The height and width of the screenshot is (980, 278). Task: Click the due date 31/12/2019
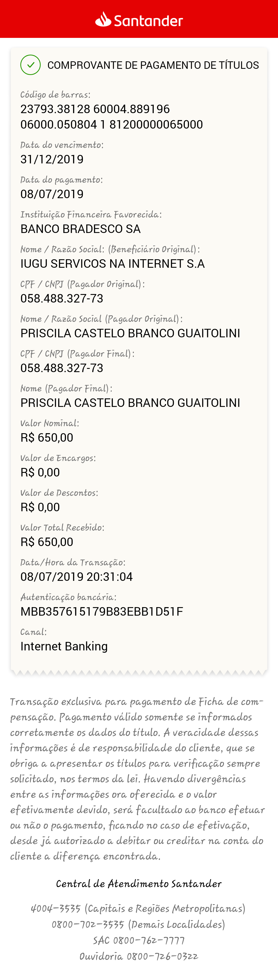52,159
